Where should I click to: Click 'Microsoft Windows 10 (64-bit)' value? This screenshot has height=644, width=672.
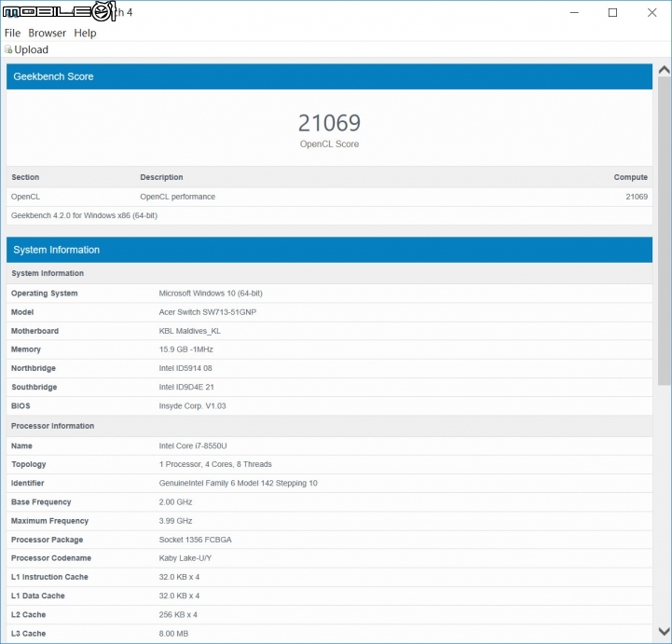(211, 294)
